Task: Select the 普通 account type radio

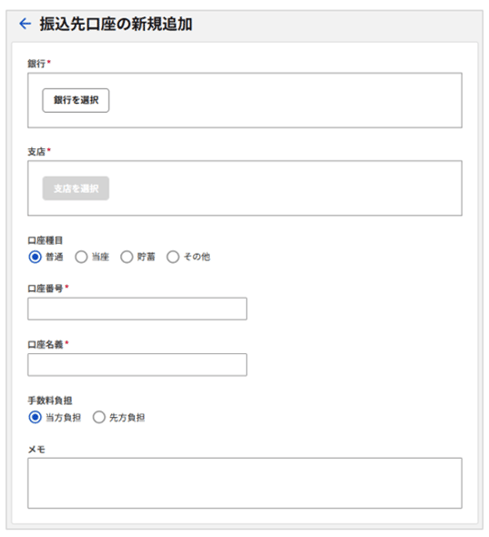Action: (x=35, y=257)
